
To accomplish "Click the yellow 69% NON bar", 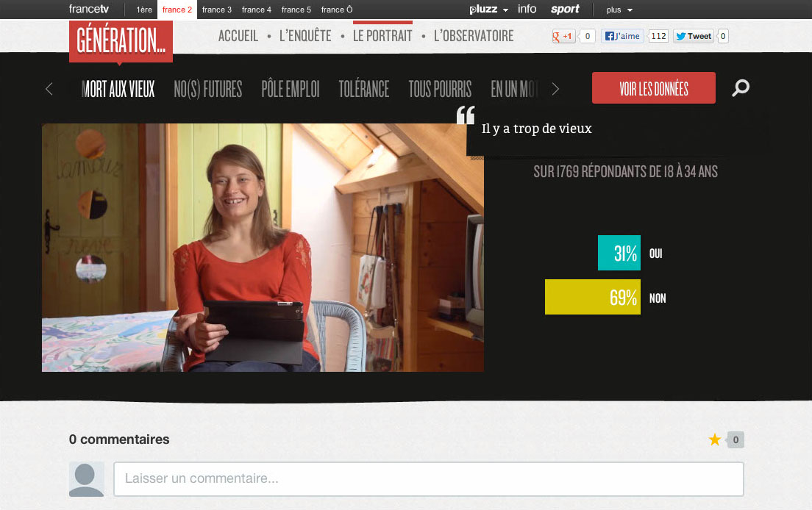I will coord(593,297).
